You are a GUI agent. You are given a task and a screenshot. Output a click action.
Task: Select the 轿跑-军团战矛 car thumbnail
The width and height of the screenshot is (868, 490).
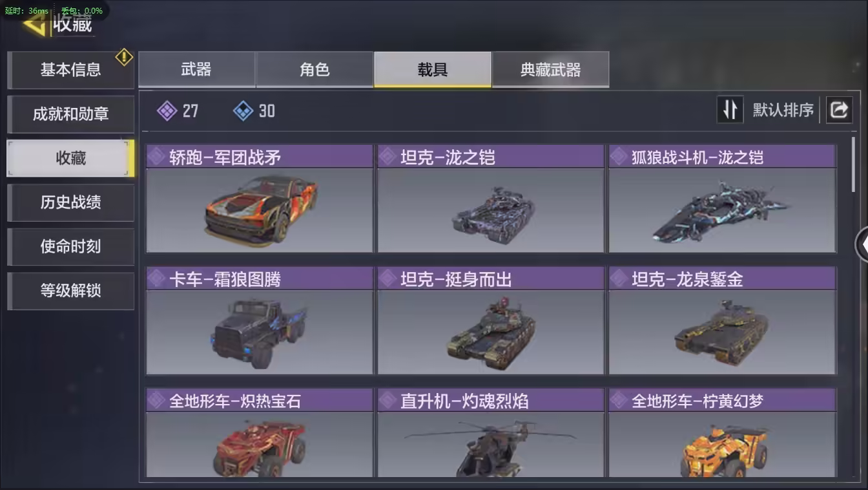(260, 210)
